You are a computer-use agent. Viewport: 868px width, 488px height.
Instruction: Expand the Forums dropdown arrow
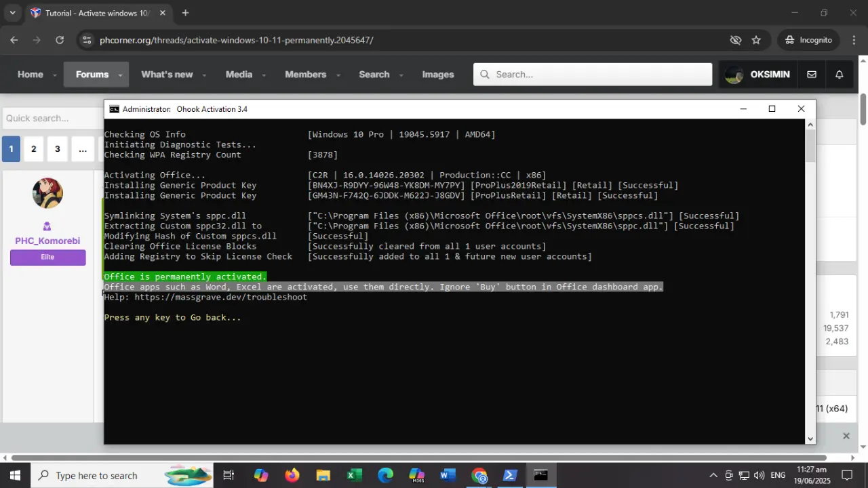pyautogui.click(x=121, y=75)
